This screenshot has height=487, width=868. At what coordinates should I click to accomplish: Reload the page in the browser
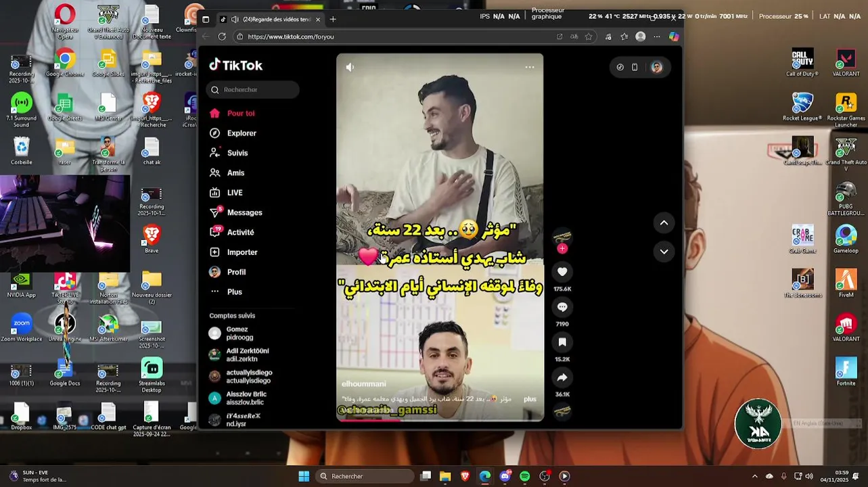click(222, 37)
